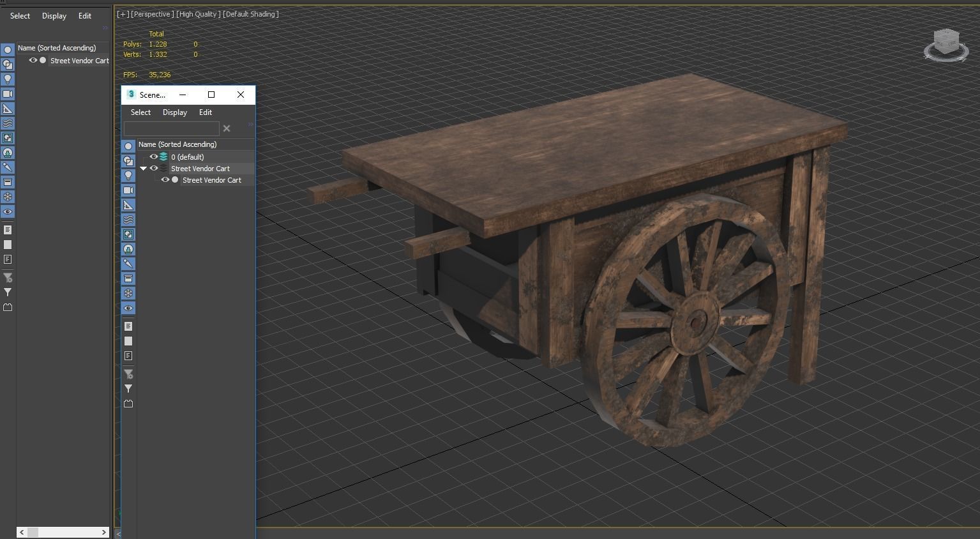
Task: Open Edit menu in the floating Scene window
Action: [206, 112]
